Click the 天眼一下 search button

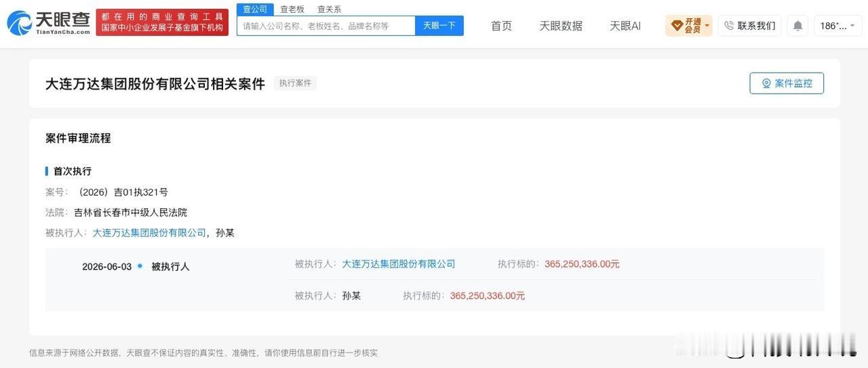(x=439, y=26)
